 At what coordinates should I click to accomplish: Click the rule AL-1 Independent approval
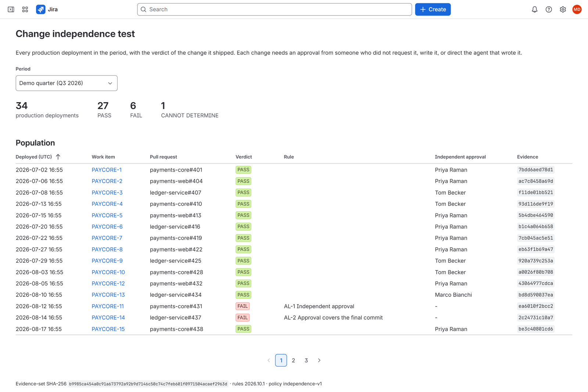[x=319, y=306]
